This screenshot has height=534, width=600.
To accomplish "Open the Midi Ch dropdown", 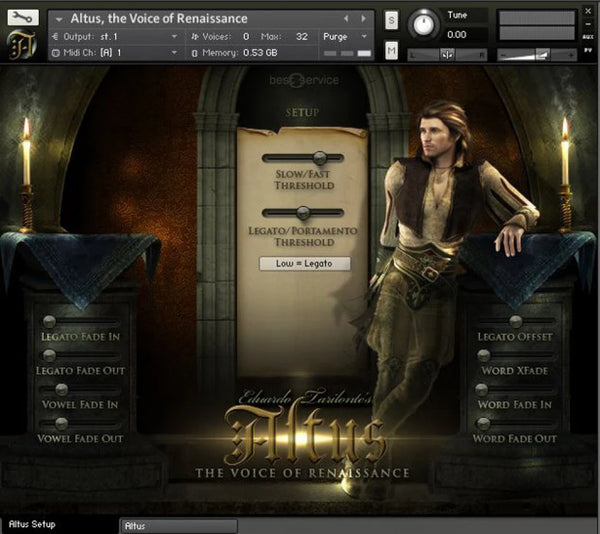I will 174,52.
